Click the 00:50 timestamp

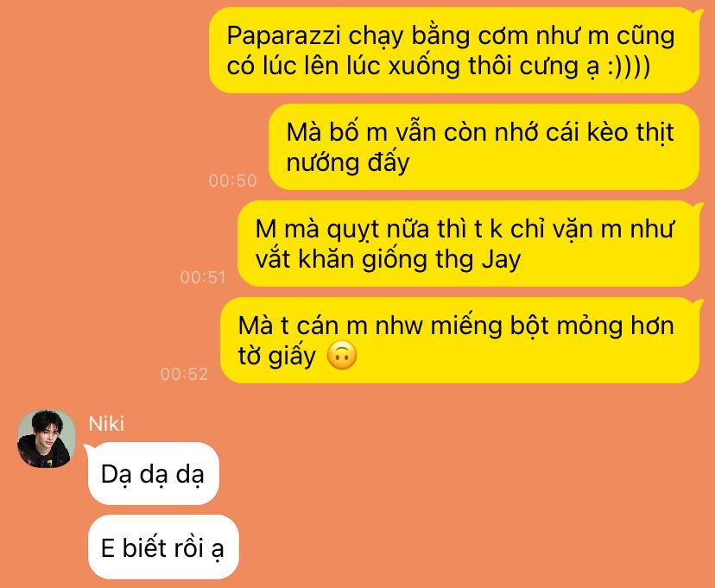[232, 180]
